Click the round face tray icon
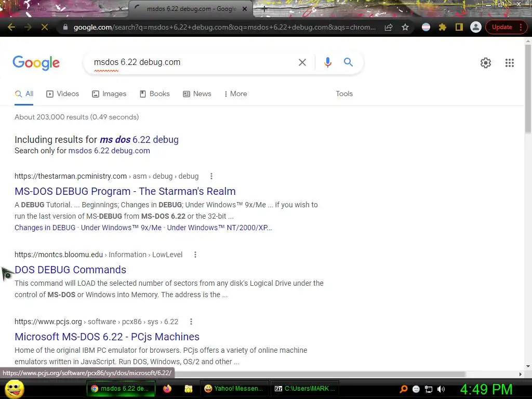The height and width of the screenshot is (399, 532). click(416, 389)
